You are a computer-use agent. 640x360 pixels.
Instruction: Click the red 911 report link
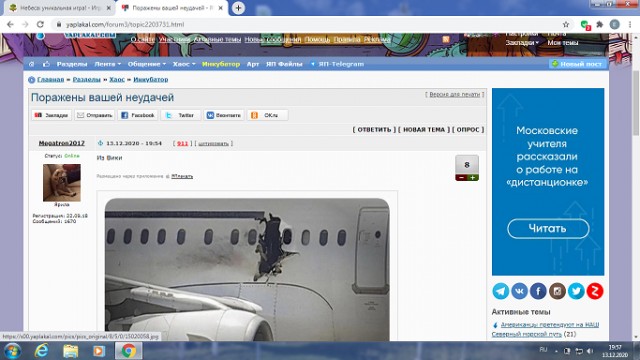(182, 144)
